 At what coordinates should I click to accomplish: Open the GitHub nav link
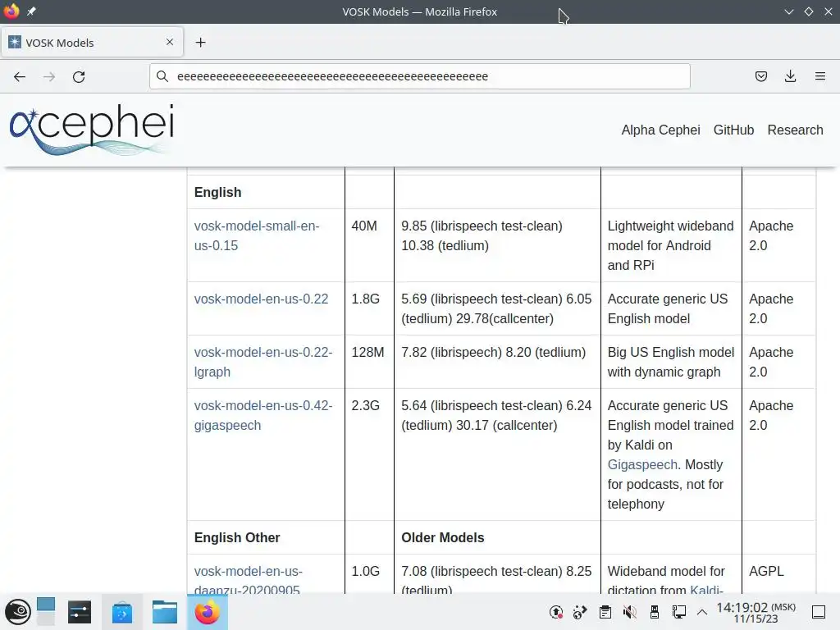click(x=733, y=130)
